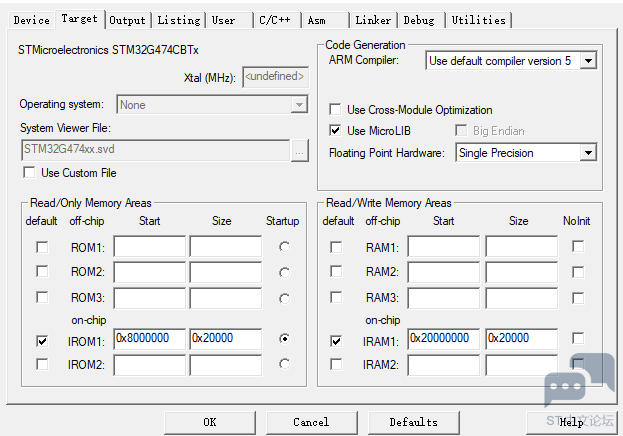Open the Output tab
This screenshot has height=436, width=623.
128,20
